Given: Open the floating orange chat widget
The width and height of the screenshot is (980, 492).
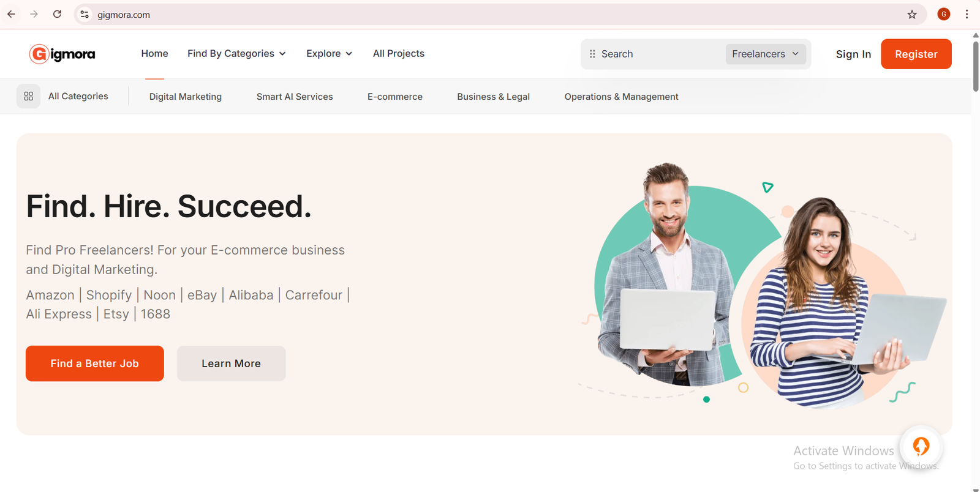Looking at the screenshot, I should click(x=921, y=446).
